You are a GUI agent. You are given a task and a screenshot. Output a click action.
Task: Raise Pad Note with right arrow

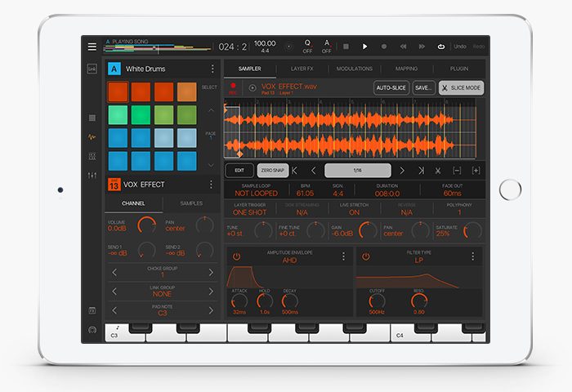[x=211, y=310]
